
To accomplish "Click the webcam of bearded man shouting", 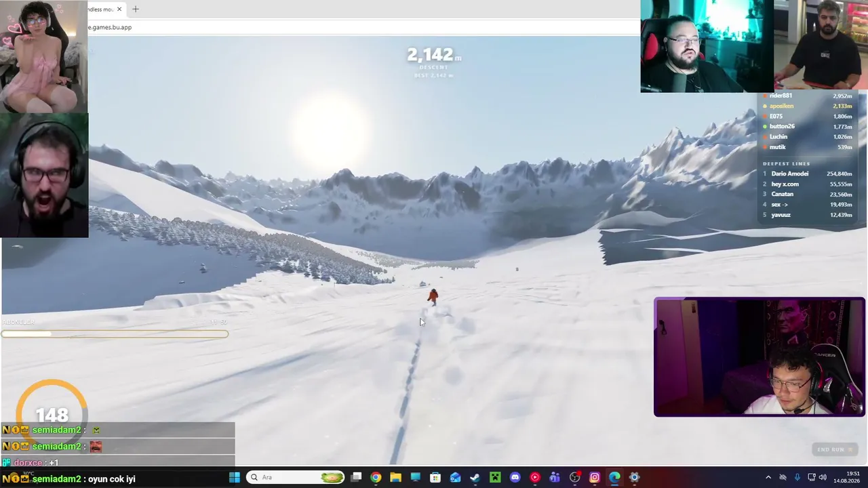I will [44, 175].
